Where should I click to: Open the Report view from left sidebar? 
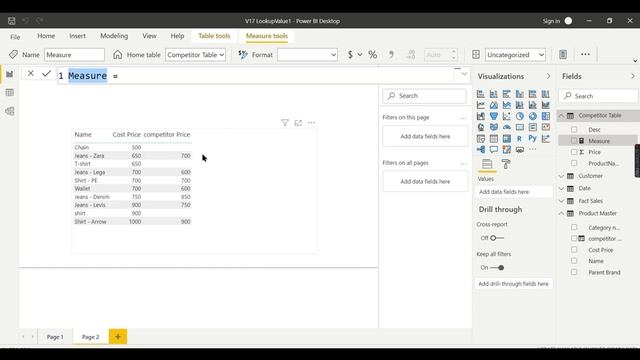click(9, 74)
